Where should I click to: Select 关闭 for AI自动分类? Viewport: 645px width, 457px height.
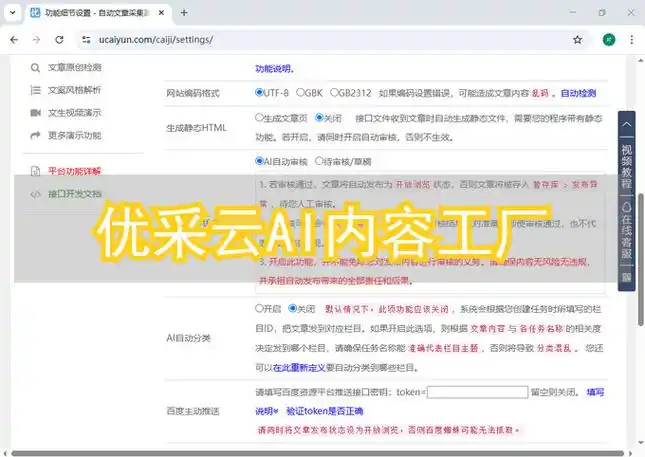(292, 308)
